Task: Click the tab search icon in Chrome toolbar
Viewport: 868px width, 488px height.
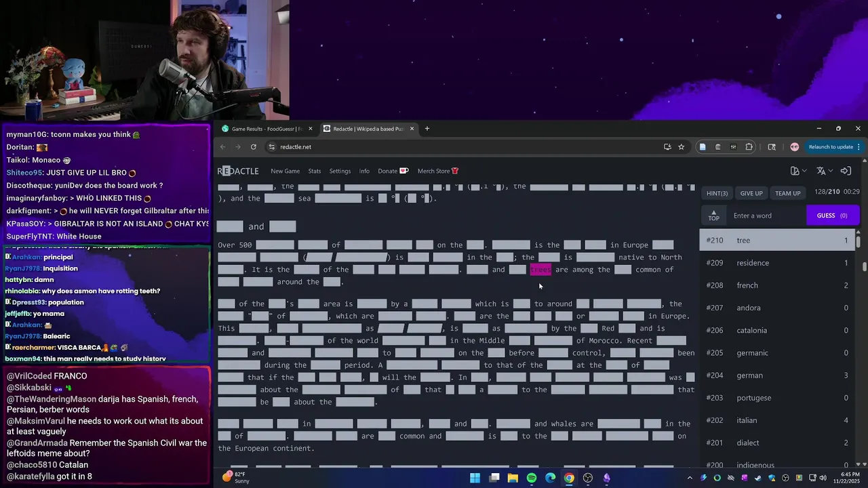Action: (772, 147)
